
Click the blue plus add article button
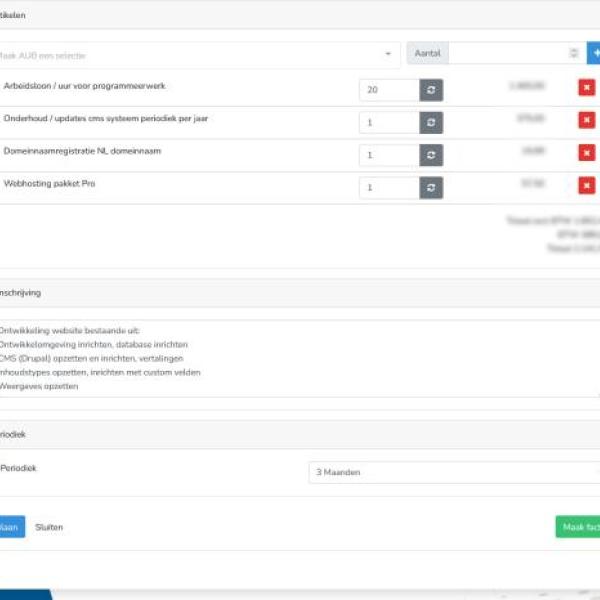[594, 54]
